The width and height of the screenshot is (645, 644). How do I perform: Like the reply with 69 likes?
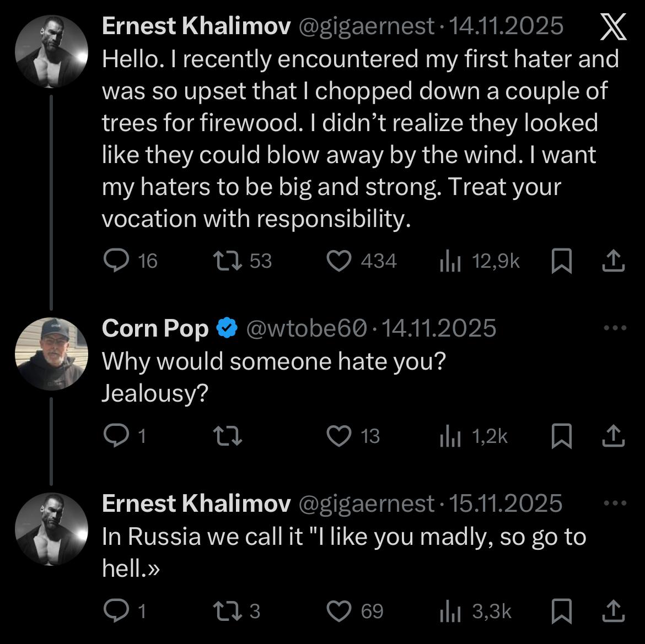click(x=340, y=611)
